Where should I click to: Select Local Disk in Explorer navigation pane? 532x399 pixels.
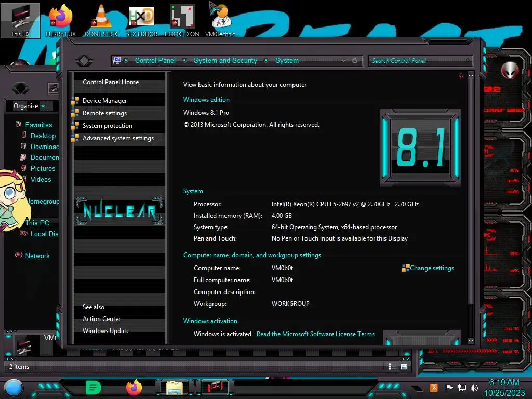pyautogui.click(x=44, y=234)
